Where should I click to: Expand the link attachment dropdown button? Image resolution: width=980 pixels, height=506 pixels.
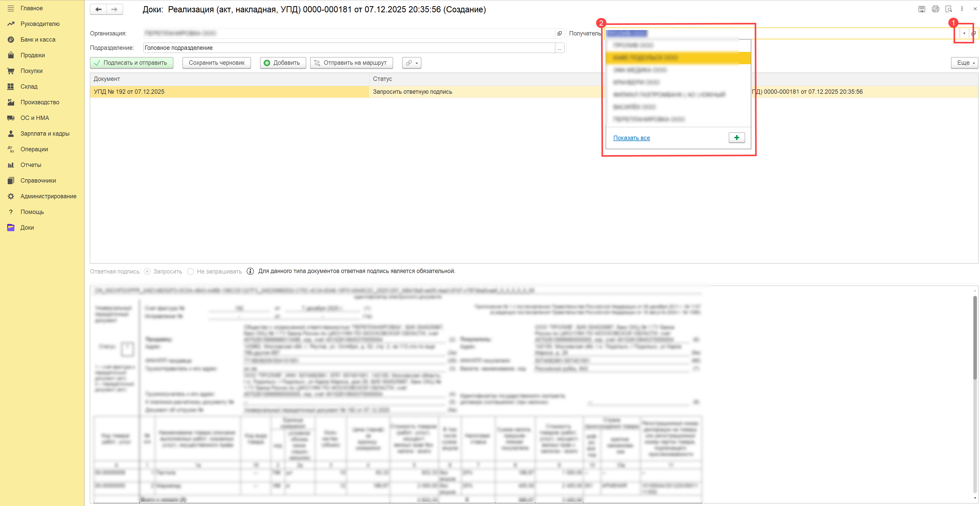click(412, 63)
